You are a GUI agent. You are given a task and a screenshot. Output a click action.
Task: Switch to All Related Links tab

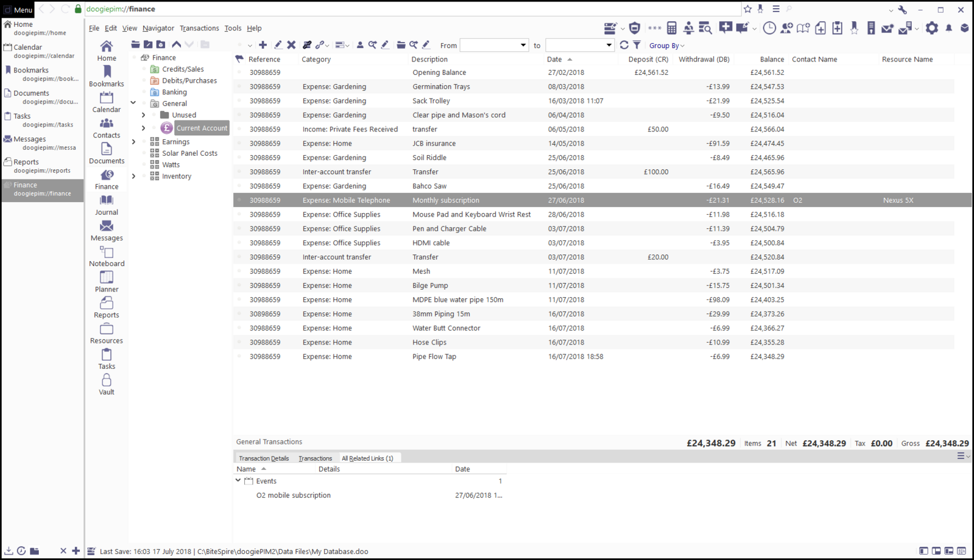coord(367,458)
